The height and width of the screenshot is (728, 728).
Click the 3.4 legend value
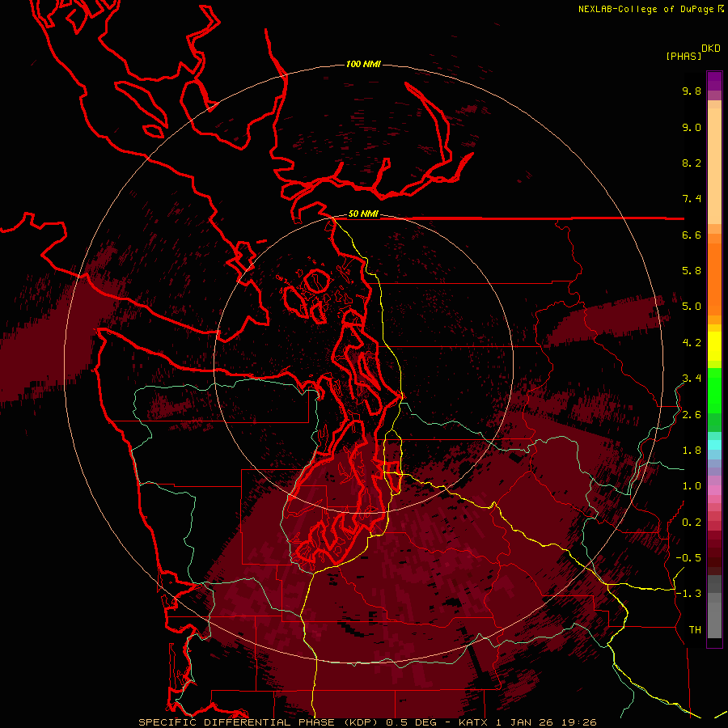click(x=692, y=379)
